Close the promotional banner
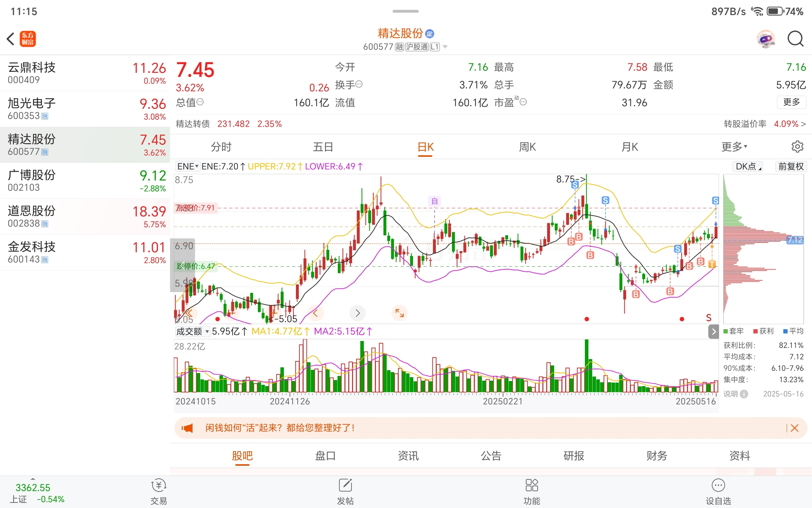Viewport: 812px width, 508px height. (x=795, y=428)
